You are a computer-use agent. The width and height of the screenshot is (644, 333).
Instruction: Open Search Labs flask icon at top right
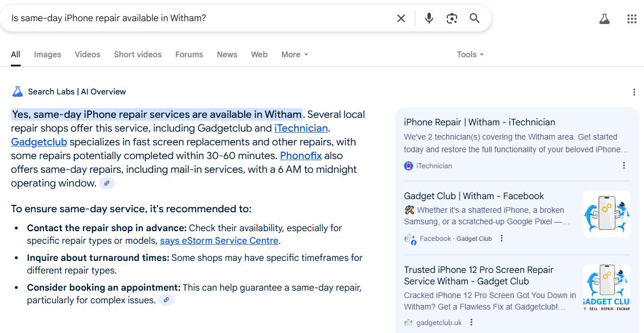click(604, 18)
